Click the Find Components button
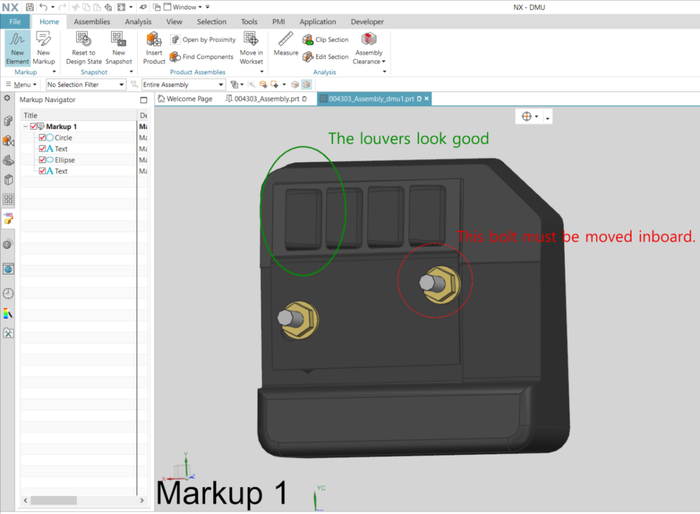The height and width of the screenshot is (514, 700). coord(201,57)
